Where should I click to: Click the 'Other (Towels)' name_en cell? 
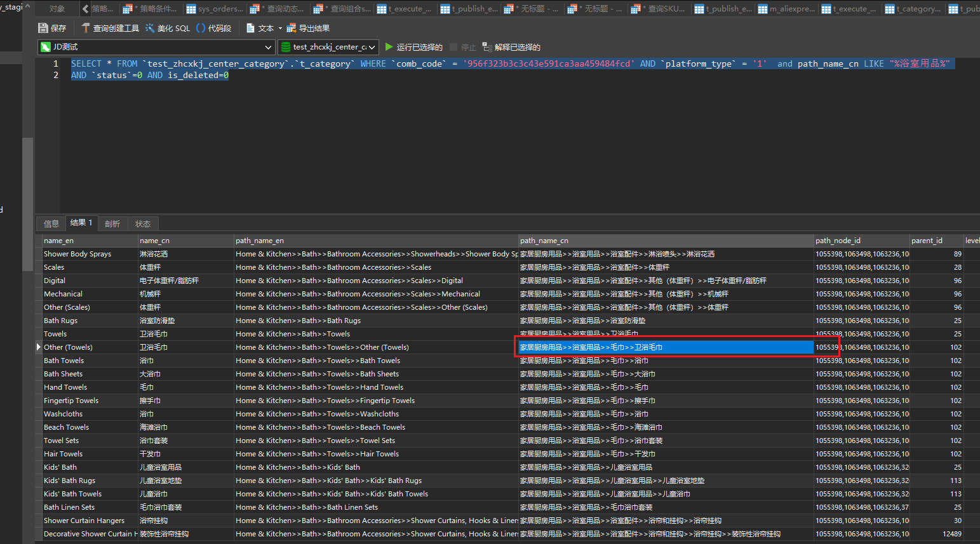coord(90,347)
